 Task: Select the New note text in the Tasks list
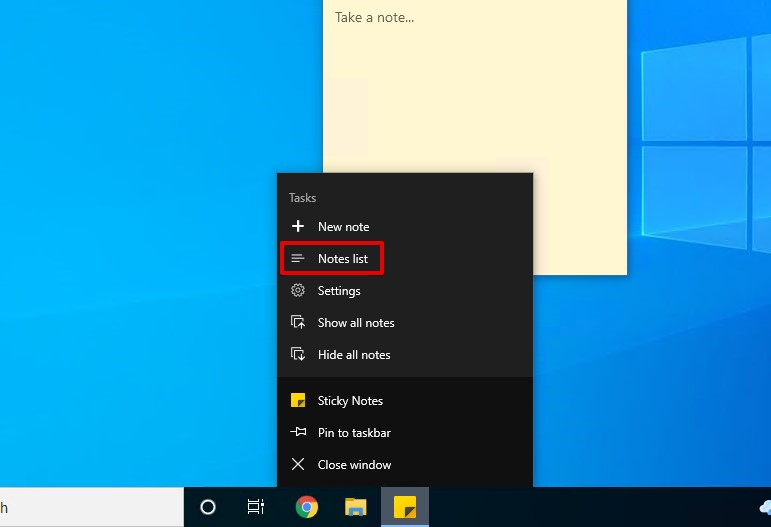343,227
